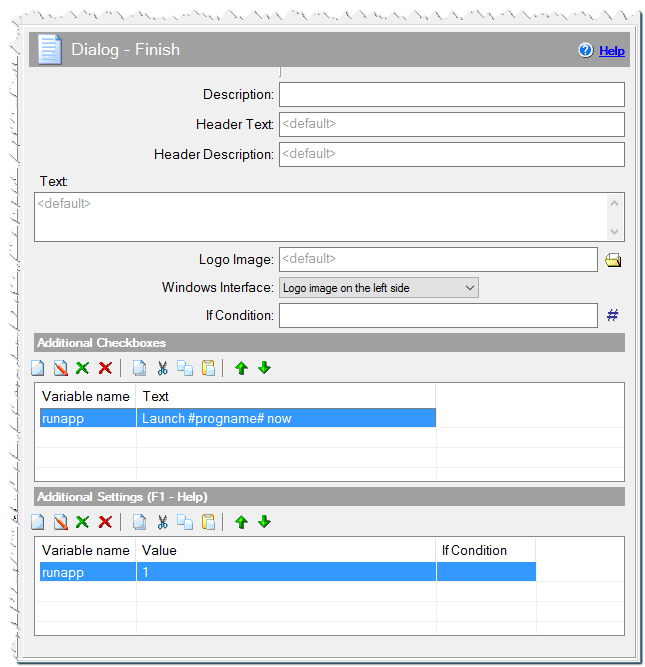Select runapp cell in Additional Settings table

tap(88, 572)
